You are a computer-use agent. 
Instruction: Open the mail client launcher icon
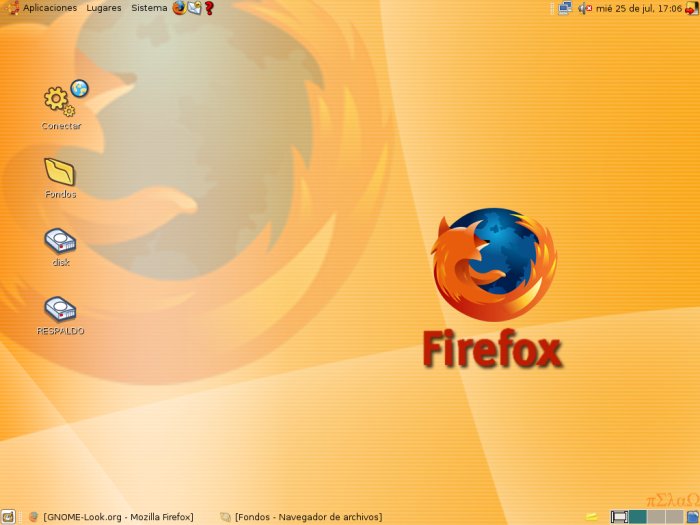pyautogui.click(x=194, y=8)
